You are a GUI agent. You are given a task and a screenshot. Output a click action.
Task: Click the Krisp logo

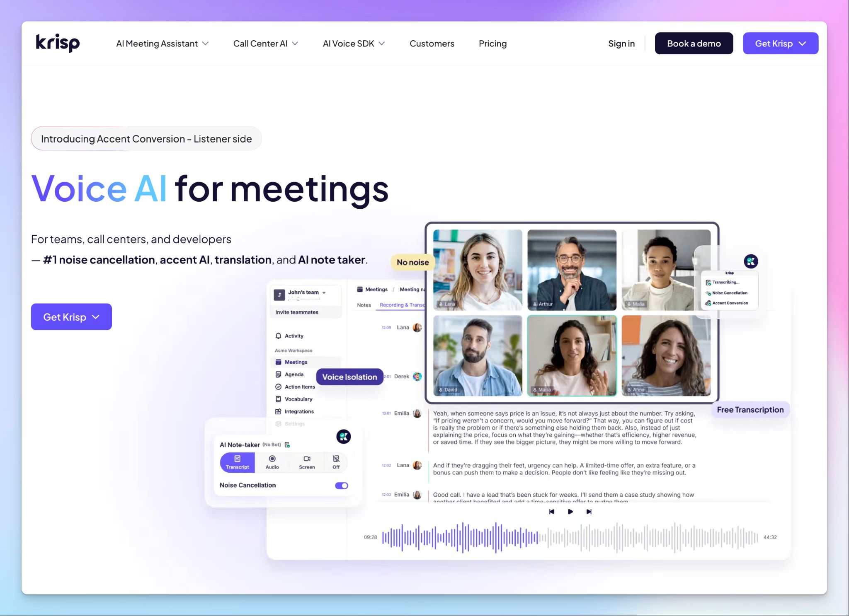pyautogui.click(x=58, y=43)
